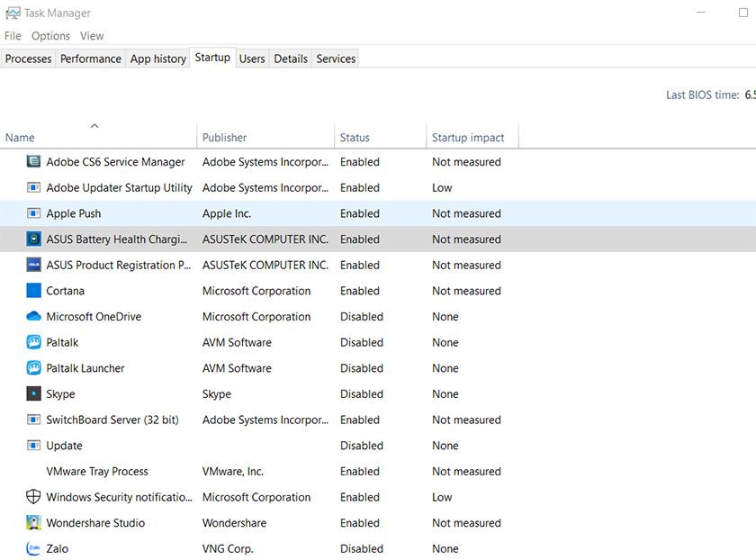Open the File menu

click(13, 35)
